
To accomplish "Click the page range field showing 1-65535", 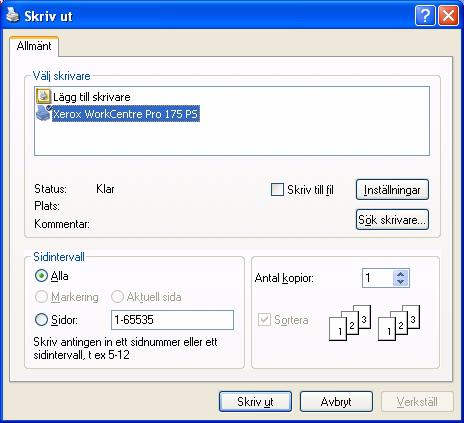I will 172,320.
